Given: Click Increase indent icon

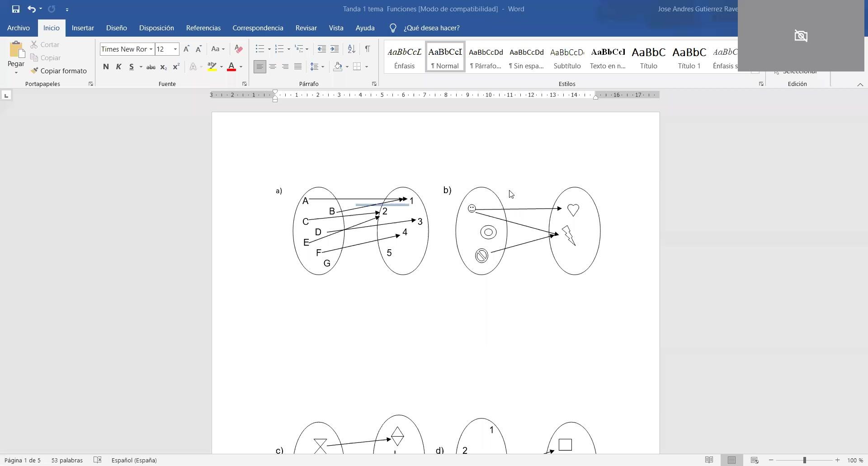Looking at the screenshot, I should (x=335, y=49).
